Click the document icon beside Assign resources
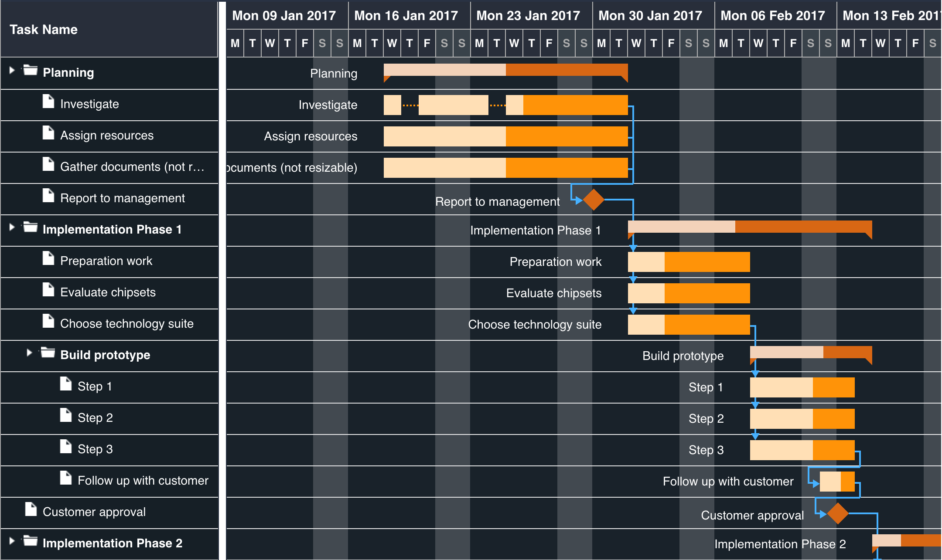Viewport: 942px width, 560px height. 48,132
